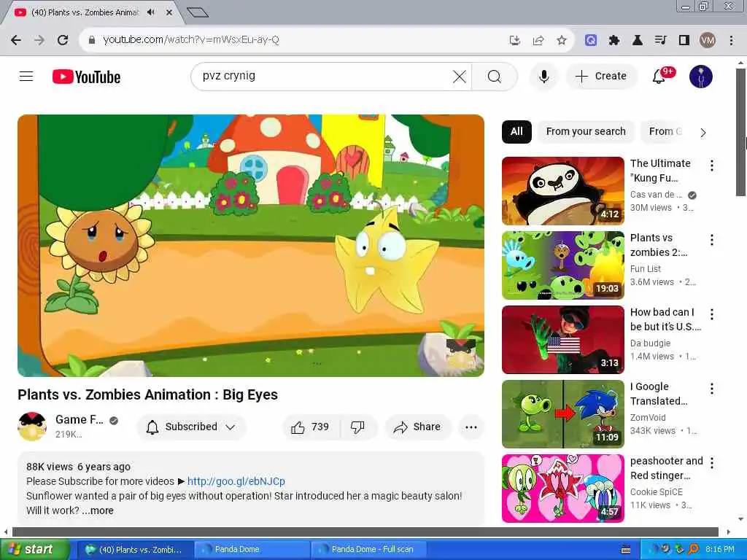The height and width of the screenshot is (560, 747).
Task: Share this page via address bar icon
Action: [538, 40]
